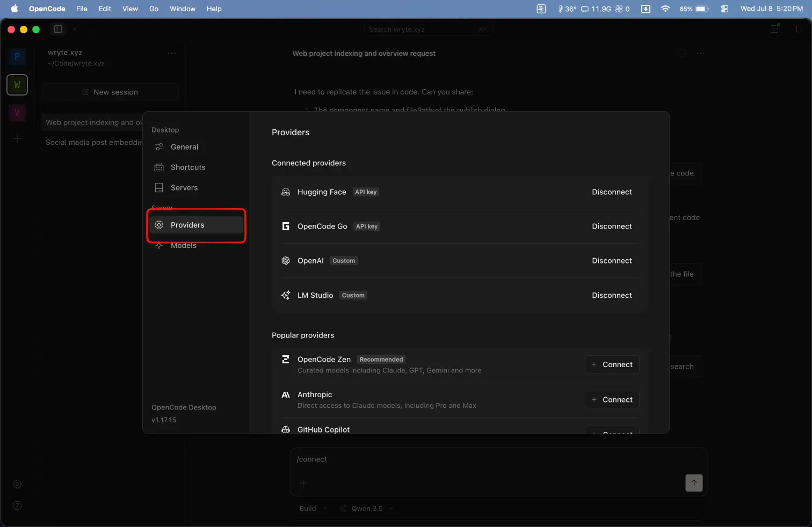
Task: Toggle right panel icon in title bar
Action: pyautogui.click(x=798, y=29)
